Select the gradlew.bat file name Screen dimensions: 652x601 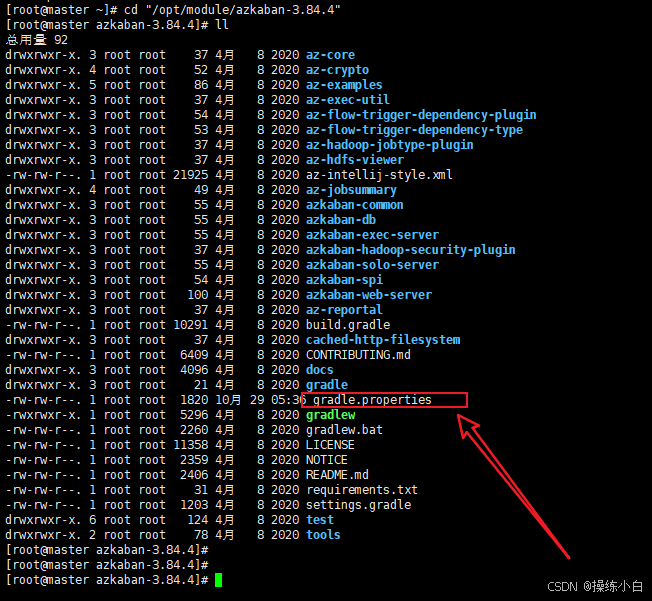click(x=344, y=430)
